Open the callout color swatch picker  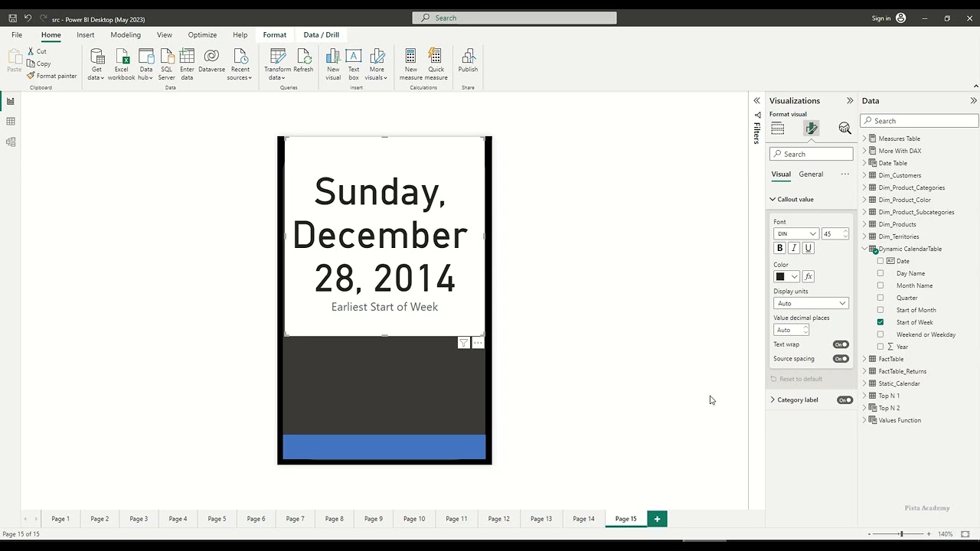786,276
